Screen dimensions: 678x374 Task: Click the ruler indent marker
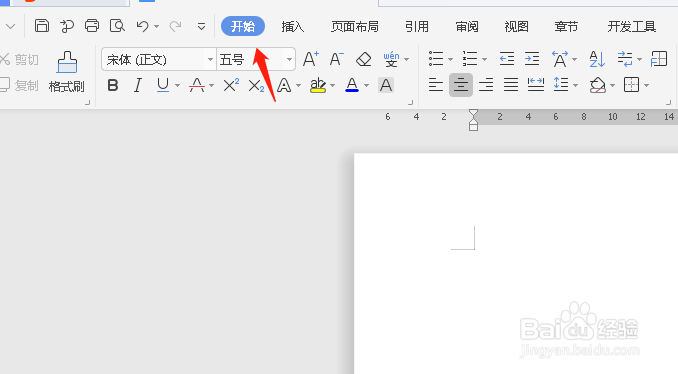(473, 120)
